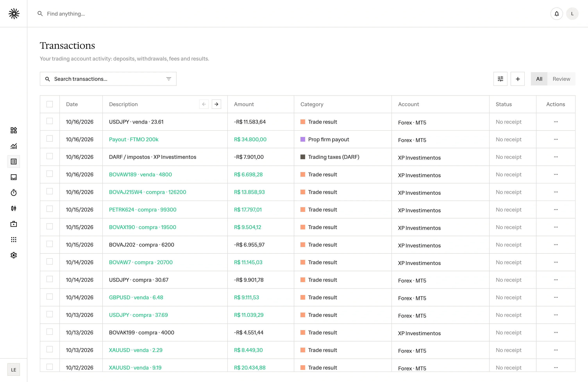Click the previous arrow in the Description header
This screenshot has height=382, width=588.
point(204,104)
